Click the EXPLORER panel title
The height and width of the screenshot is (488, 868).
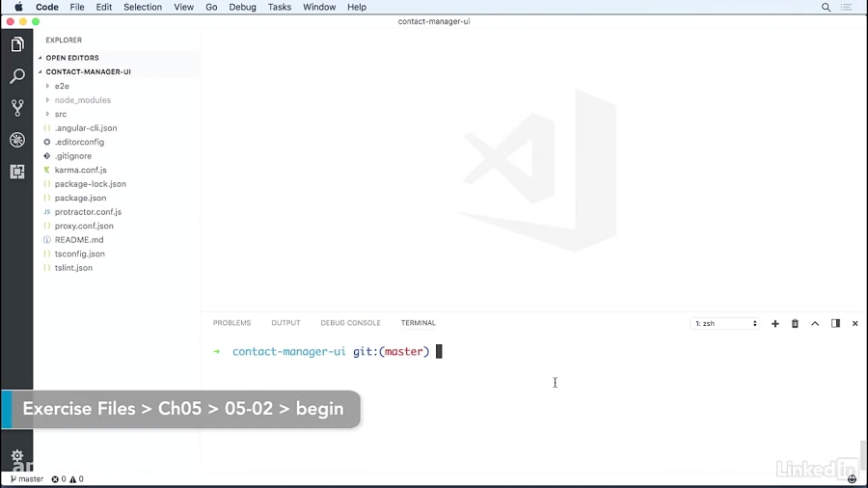coord(64,41)
